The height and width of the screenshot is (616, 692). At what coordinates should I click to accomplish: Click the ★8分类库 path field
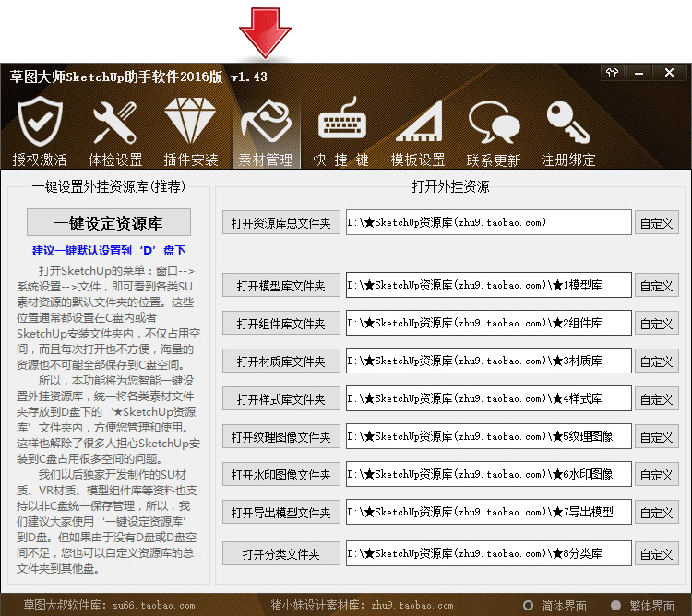(488, 553)
